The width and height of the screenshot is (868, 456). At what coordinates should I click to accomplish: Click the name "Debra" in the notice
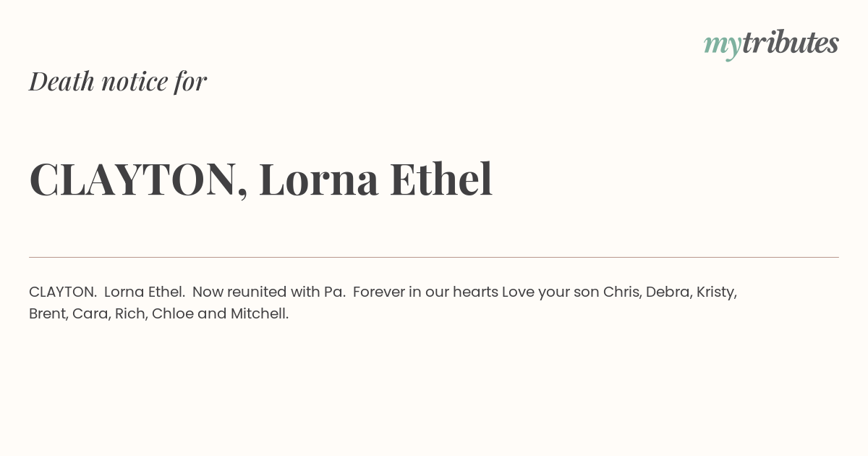click(668, 292)
